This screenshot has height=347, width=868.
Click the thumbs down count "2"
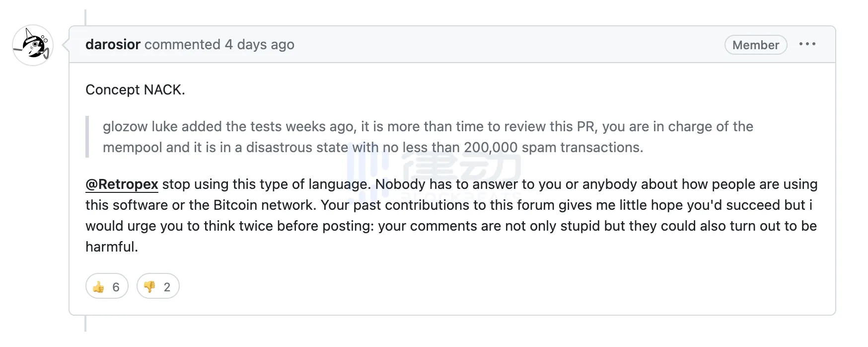[x=167, y=287]
